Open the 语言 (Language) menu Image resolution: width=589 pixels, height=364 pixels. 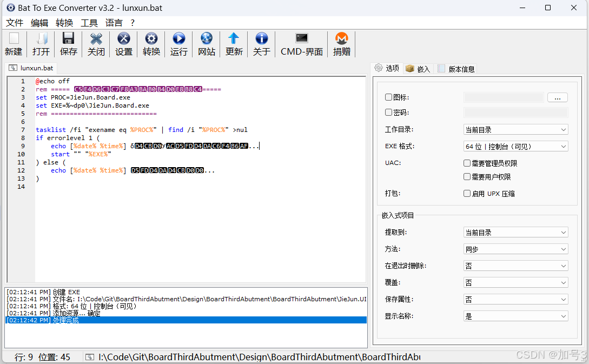(x=114, y=23)
